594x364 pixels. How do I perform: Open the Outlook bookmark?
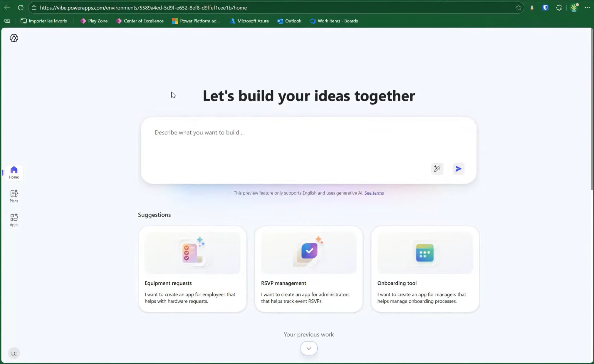pyautogui.click(x=289, y=21)
